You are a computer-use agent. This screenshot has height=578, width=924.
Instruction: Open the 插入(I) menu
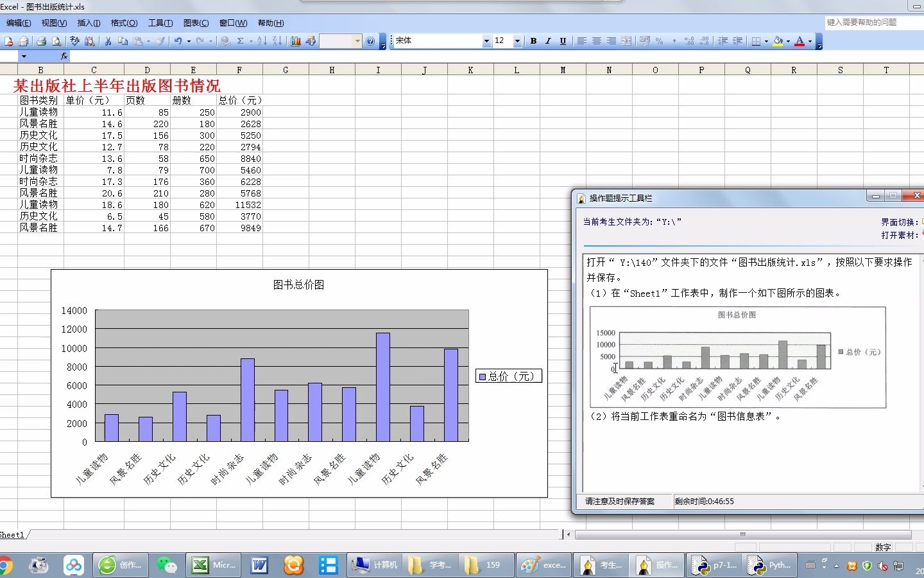tap(89, 23)
